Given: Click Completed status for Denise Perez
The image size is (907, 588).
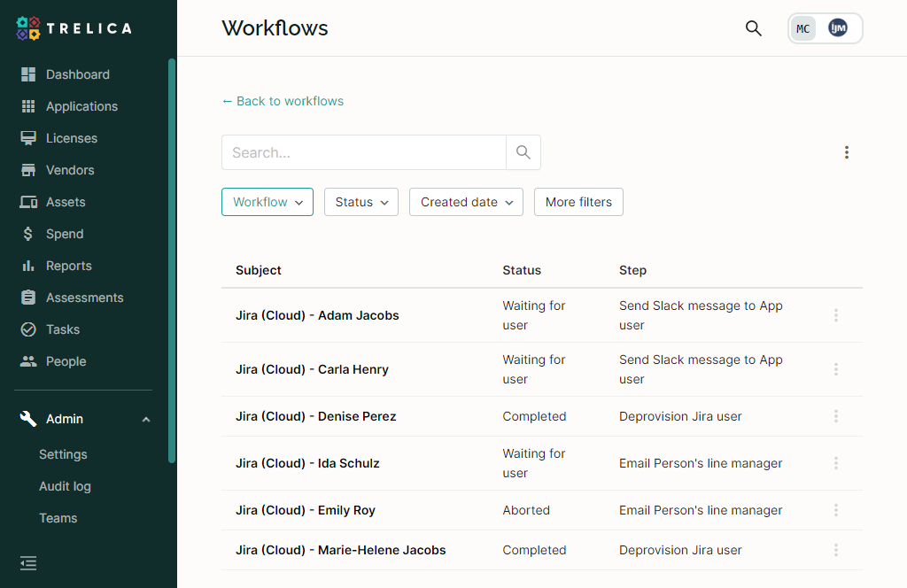Looking at the screenshot, I should tap(534, 416).
